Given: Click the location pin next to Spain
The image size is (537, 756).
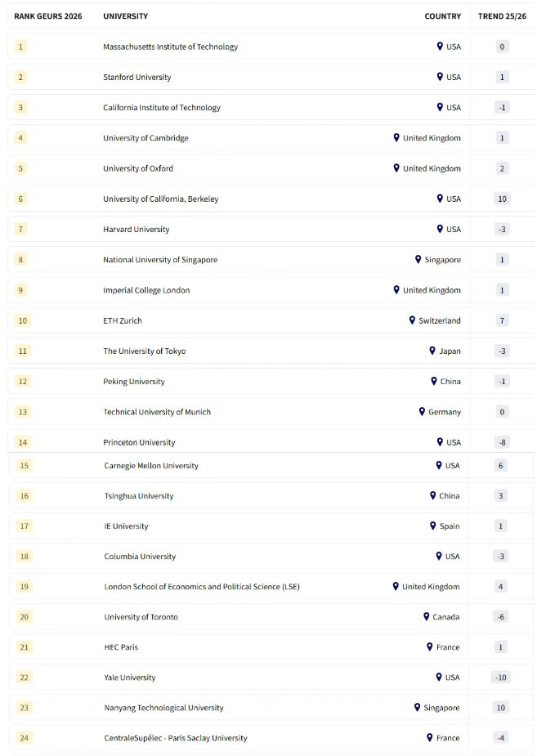Looking at the screenshot, I should click(433, 526).
